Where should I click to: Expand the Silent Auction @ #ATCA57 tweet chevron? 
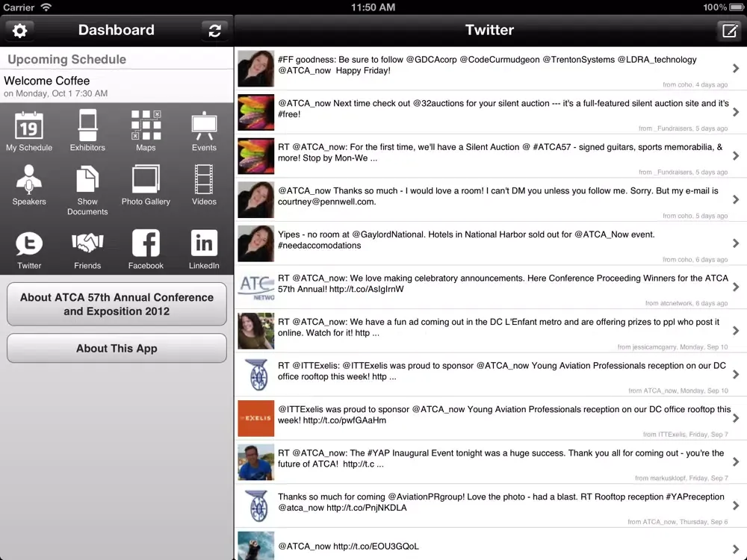tap(736, 156)
